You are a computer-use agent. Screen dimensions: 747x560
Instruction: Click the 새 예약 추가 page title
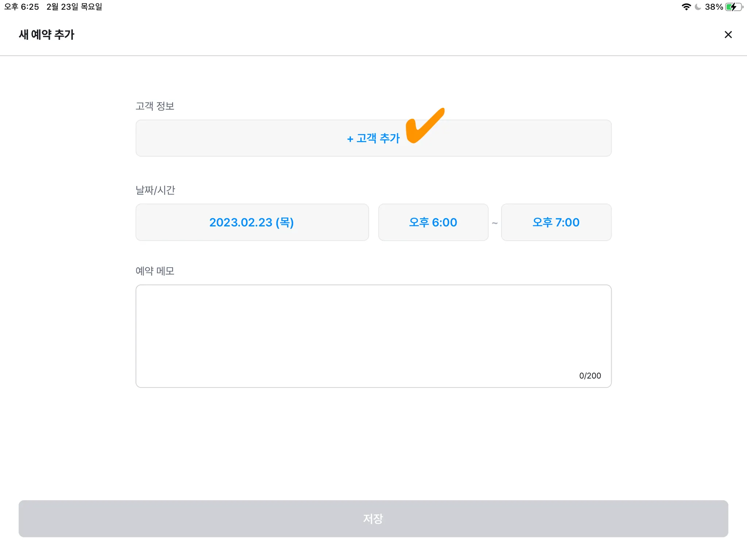(x=47, y=35)
